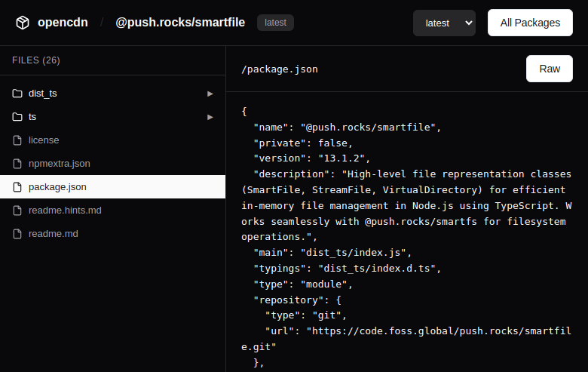The image size is (588, 372).
Task: Click the package.json file icon
Action: coord(17,187)
